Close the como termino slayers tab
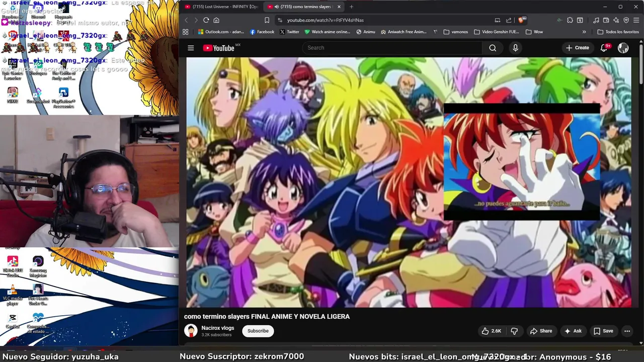This screenshot has height=362, width=644. coord(339,7)
